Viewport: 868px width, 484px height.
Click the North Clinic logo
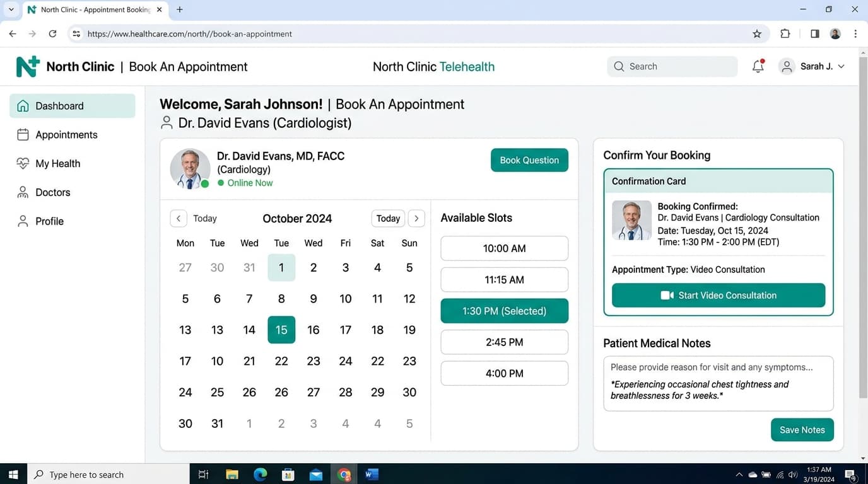(x=28, y=66)
